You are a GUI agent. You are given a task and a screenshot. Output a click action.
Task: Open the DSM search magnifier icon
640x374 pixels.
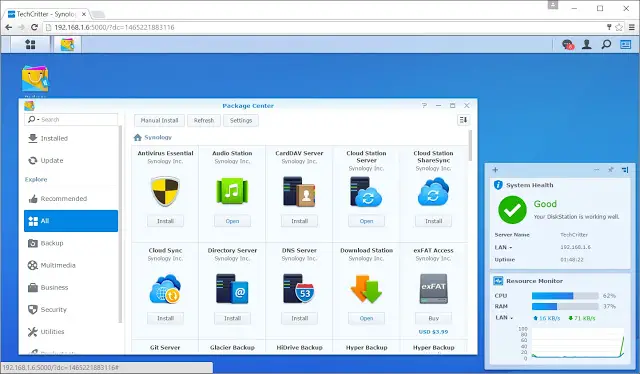point(606,44)
